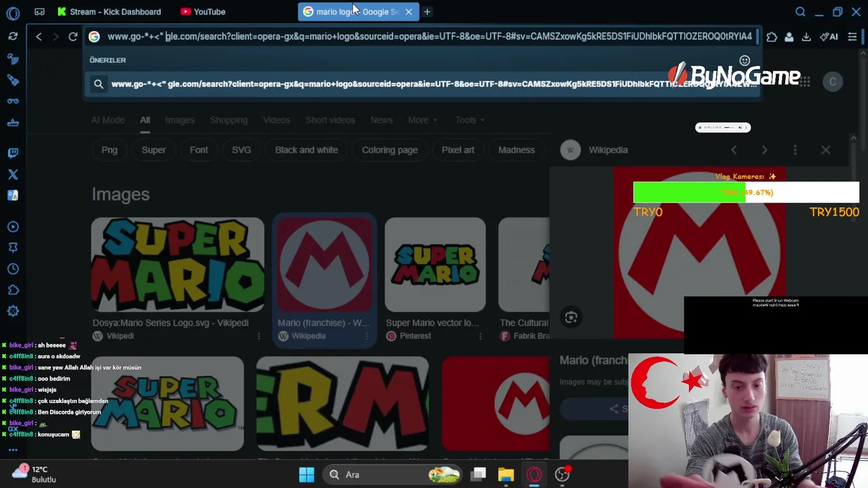Open GX Cleaner broom icon in sidebar
Viewport: 868px width, 488px height.
[x=13, y=60]
